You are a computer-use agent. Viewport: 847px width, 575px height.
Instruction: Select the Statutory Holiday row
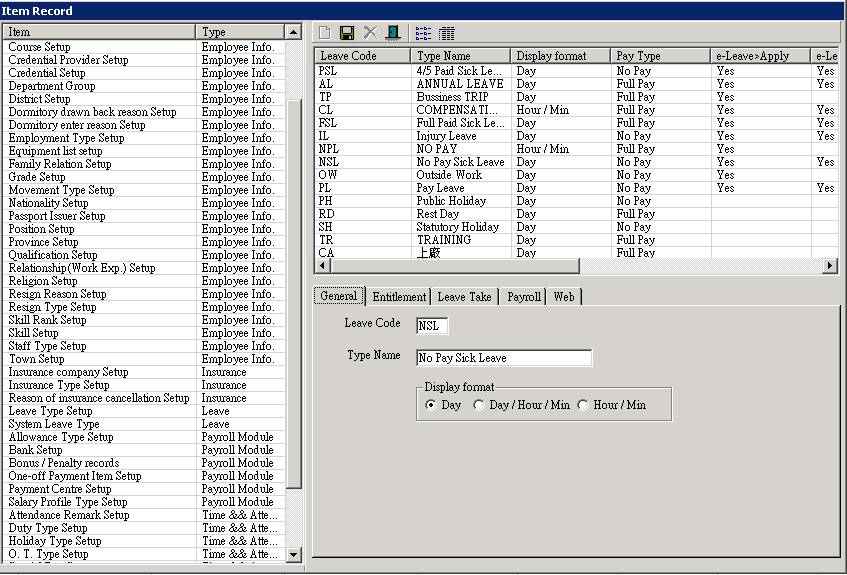(x=576, y=227)
